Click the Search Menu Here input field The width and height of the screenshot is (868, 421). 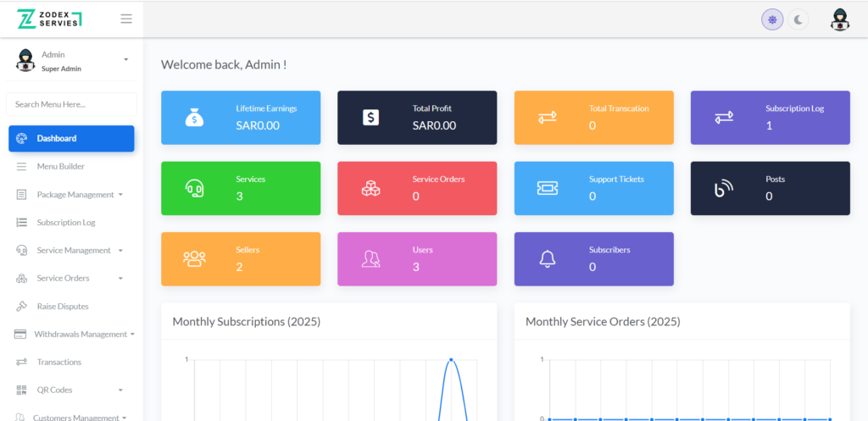(71, 104)
